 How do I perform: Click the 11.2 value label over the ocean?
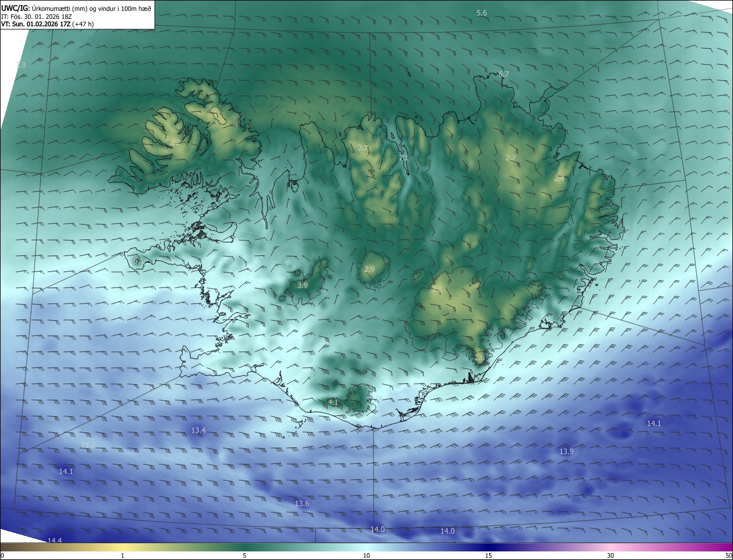88,444
